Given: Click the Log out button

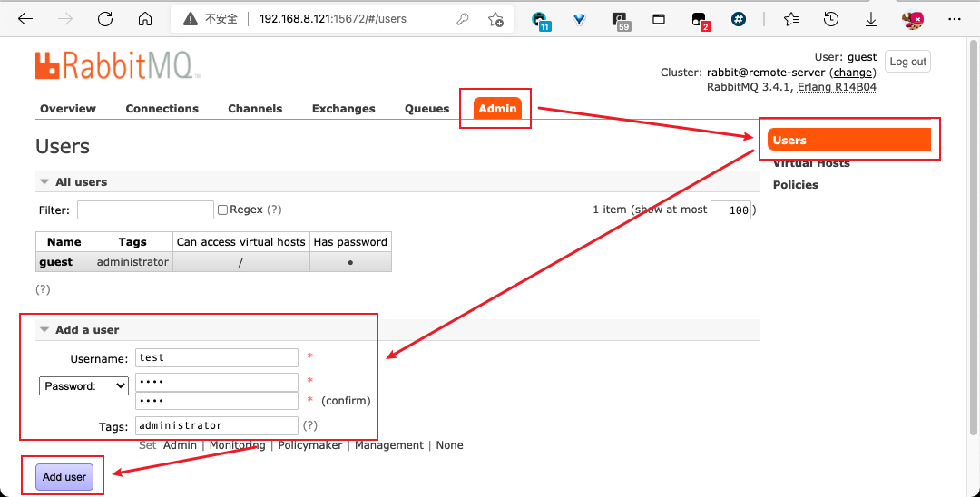Looking at the screenshot, I should tap(907, 62).
